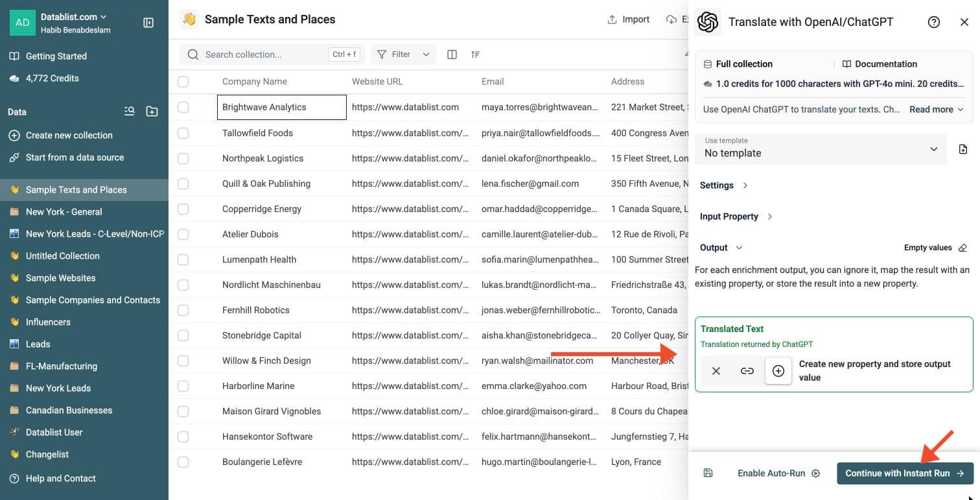The image size is (980, 500).
Task: Click the link to existing property icon
Action: 747,371
